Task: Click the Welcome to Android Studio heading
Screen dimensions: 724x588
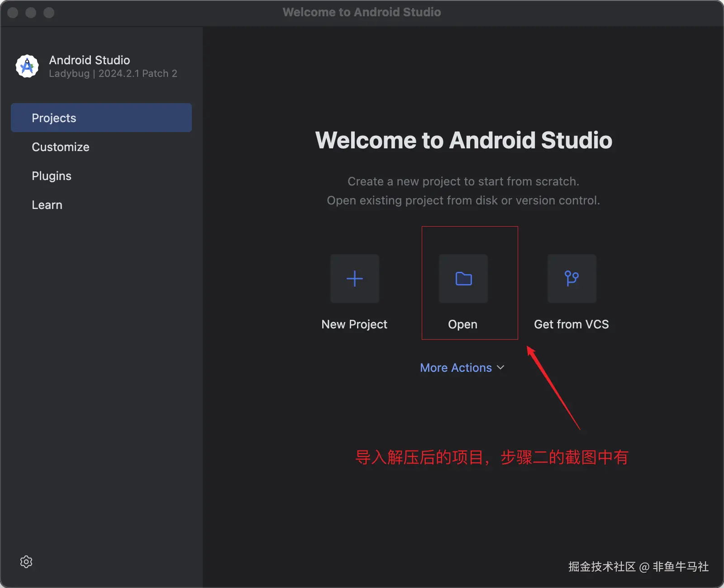Action: tap(464, 140)
